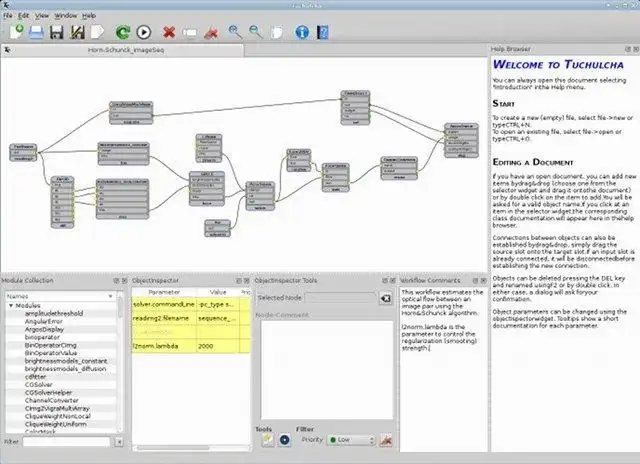Image resolution: width=640 pixels, height=464 pixels.
Task: Run the workflow with the play icon
Action: pyautogui.click(x=144, y=32)
